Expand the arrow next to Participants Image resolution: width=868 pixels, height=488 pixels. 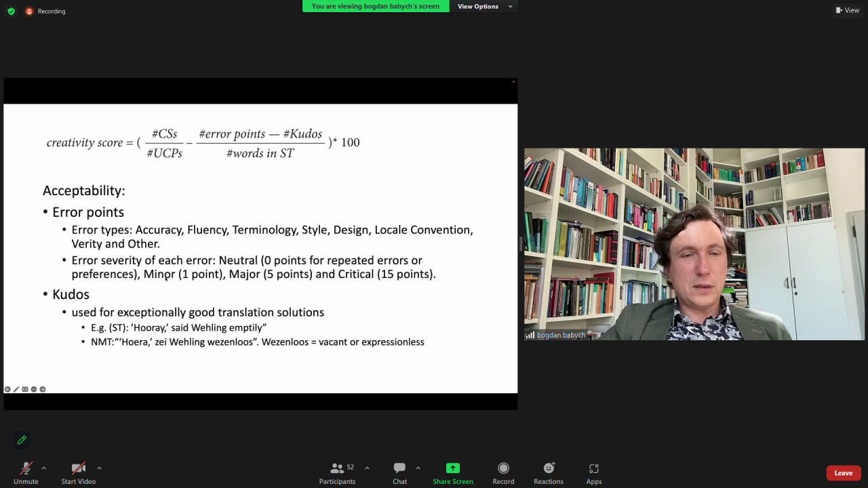click(367, 468)
